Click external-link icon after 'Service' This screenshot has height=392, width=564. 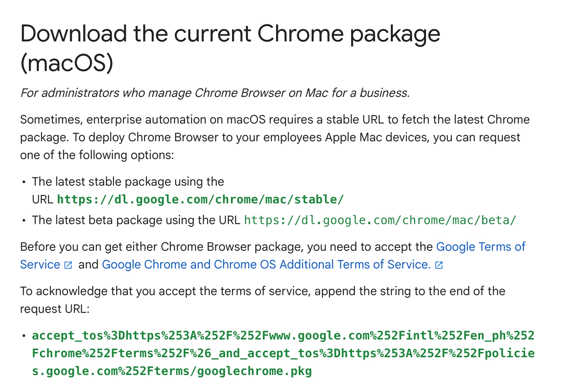click(68, 265)
